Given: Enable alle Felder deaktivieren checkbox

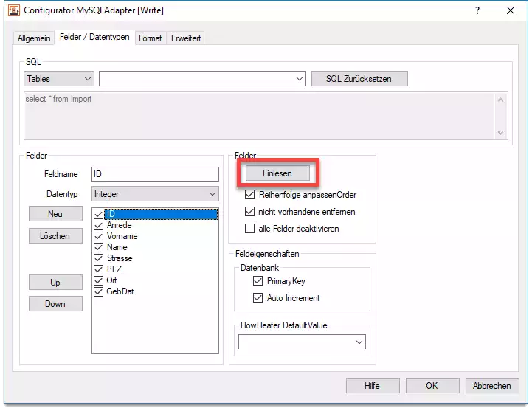Looking at the screenshot, I should tap(250, 229).
